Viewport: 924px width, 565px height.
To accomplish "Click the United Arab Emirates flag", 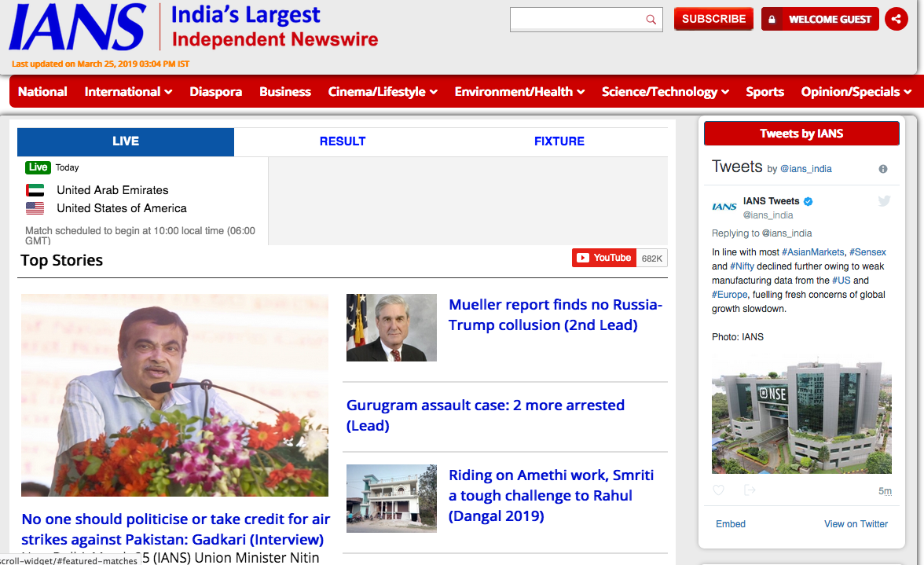I will (35, 190).
